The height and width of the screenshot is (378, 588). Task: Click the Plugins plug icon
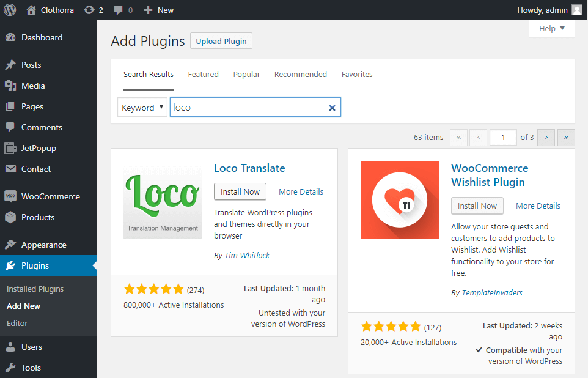click(10, 265)
